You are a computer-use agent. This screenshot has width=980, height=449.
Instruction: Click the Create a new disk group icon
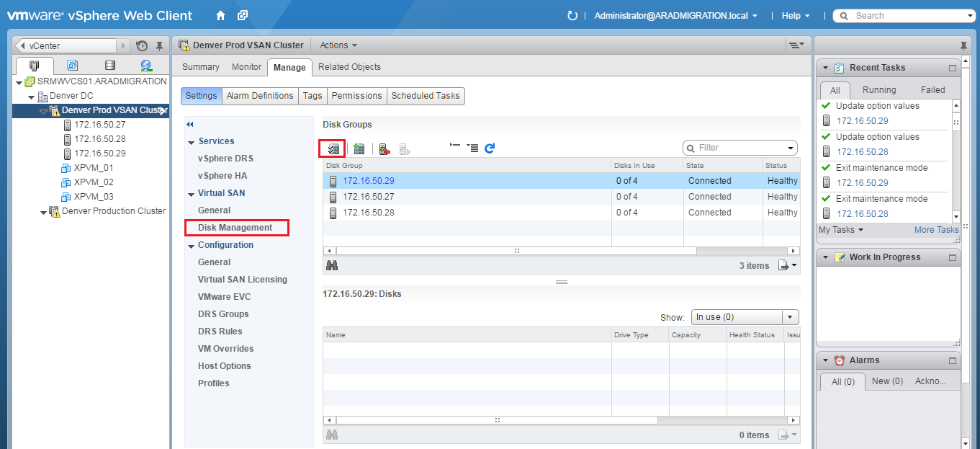[359, 148]
